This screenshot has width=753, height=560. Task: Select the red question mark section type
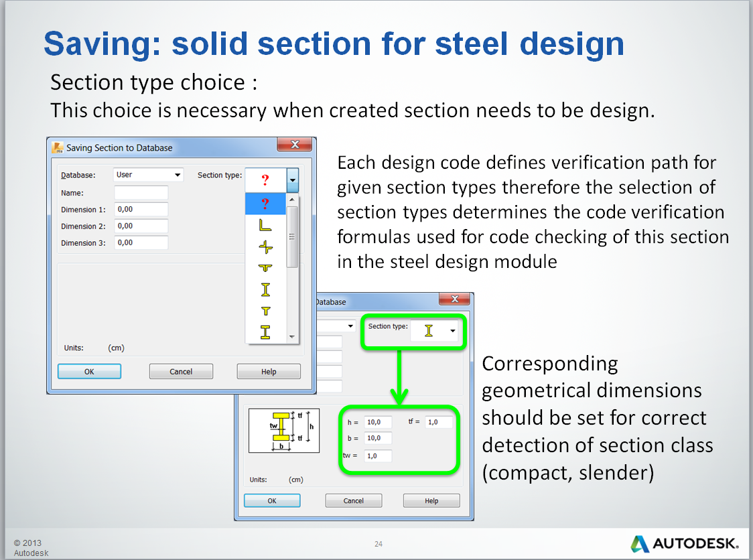[x=266, y=204]
